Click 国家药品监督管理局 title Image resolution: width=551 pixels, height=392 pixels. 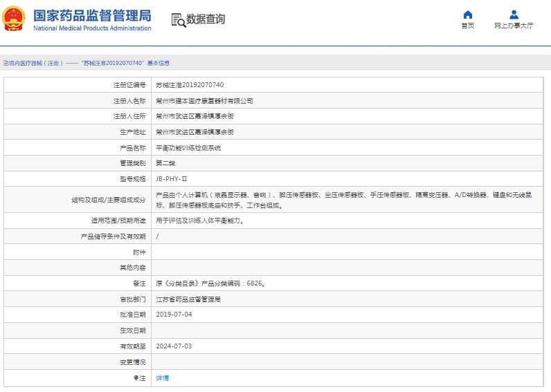[x=92, y=15]
